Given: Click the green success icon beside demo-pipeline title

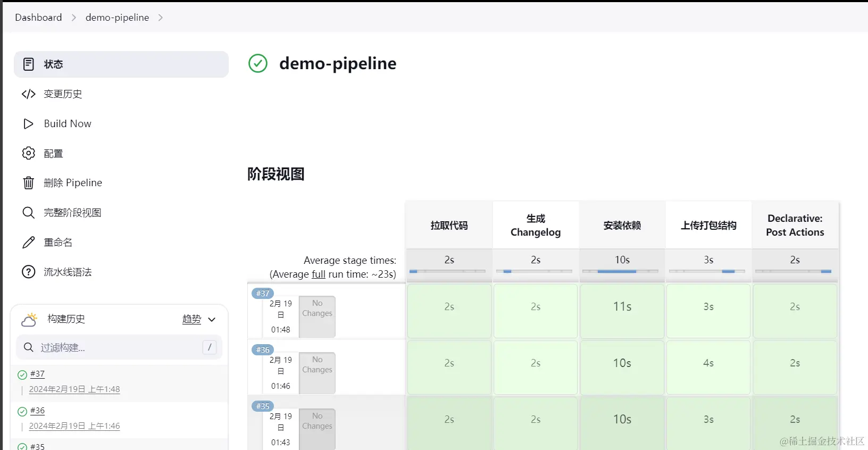Looking at the screenshot, I should (x=258, y=63).
